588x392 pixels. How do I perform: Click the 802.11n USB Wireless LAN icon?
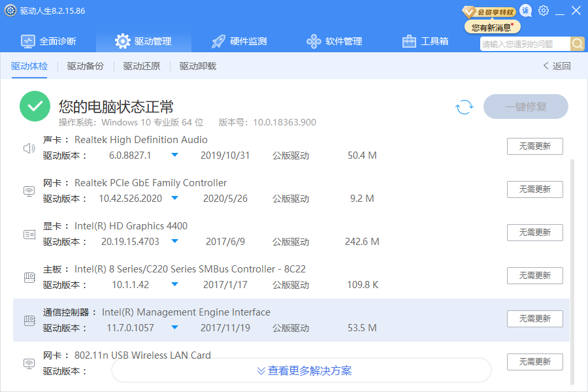(29, 364)
